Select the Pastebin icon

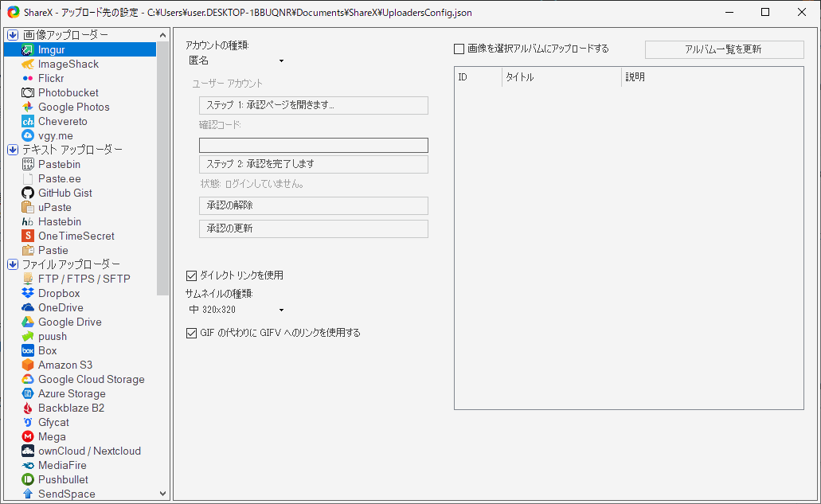pos(28,164)
